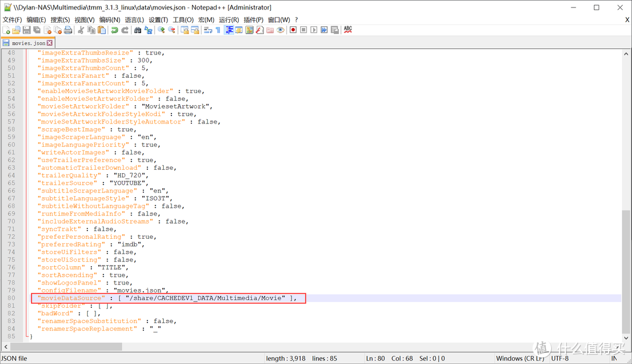
Task: Click the Close All documents toolbar icon
Action: [x=57, y=30]
